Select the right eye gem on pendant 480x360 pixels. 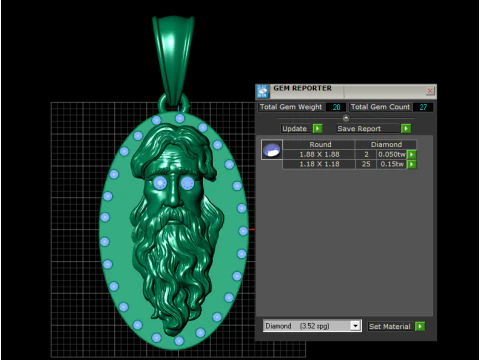point(188,184)
